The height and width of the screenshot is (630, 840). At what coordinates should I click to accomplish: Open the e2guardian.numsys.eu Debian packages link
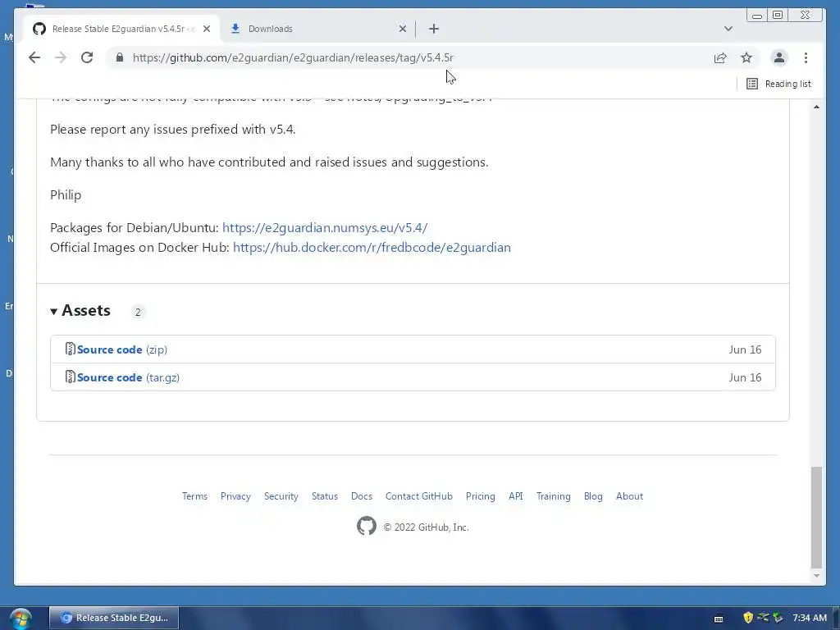[325, 228]
